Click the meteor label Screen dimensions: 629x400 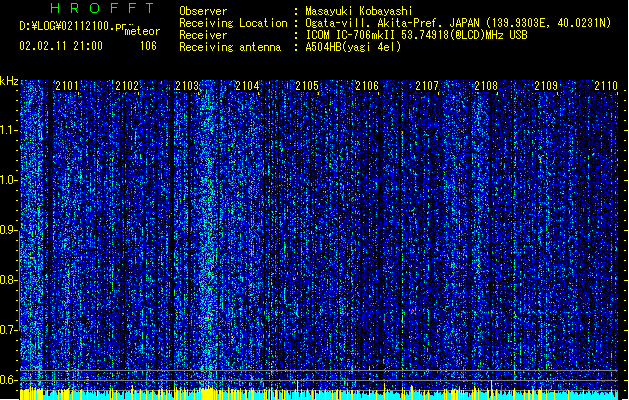pos(142,31)
